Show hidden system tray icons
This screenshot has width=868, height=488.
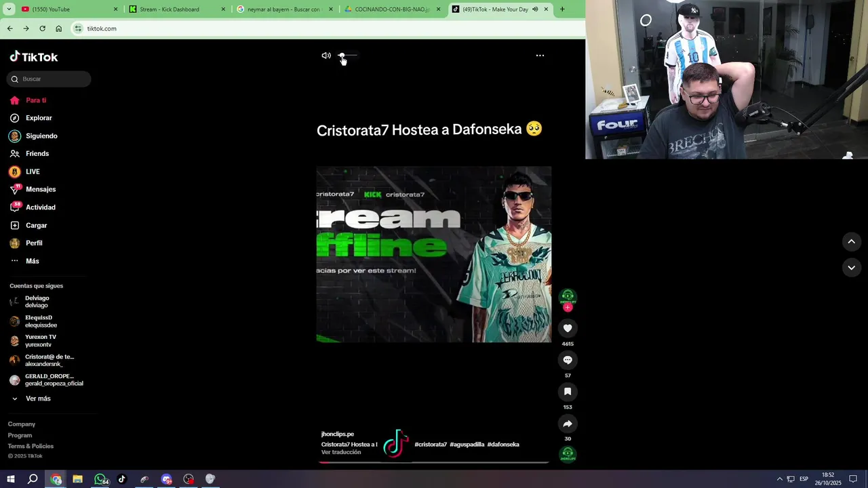pos(779,479)
